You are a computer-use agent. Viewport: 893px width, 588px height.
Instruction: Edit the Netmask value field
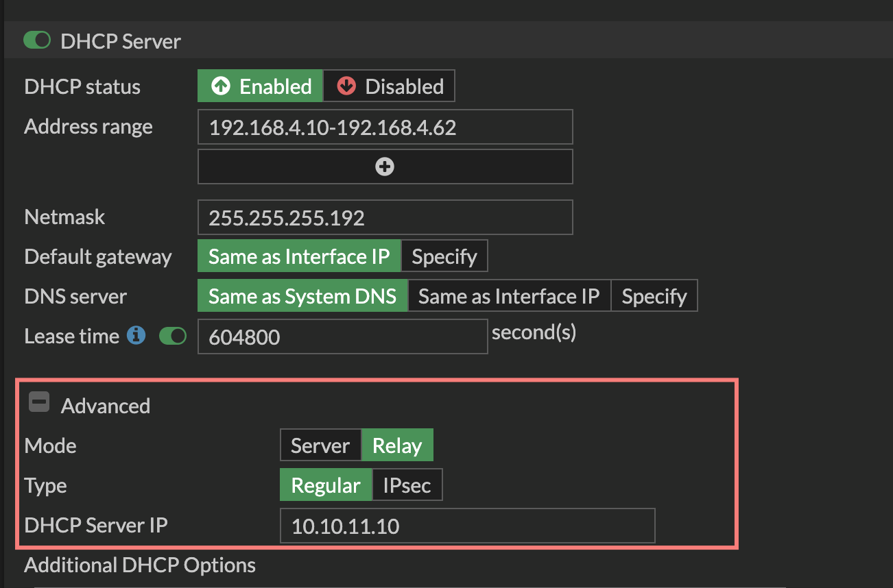(x=385, y=217)
